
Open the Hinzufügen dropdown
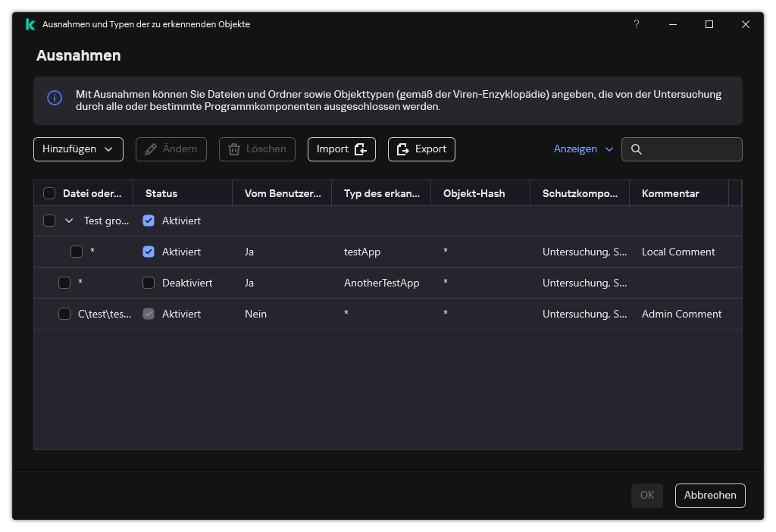(x=78, y=149)
